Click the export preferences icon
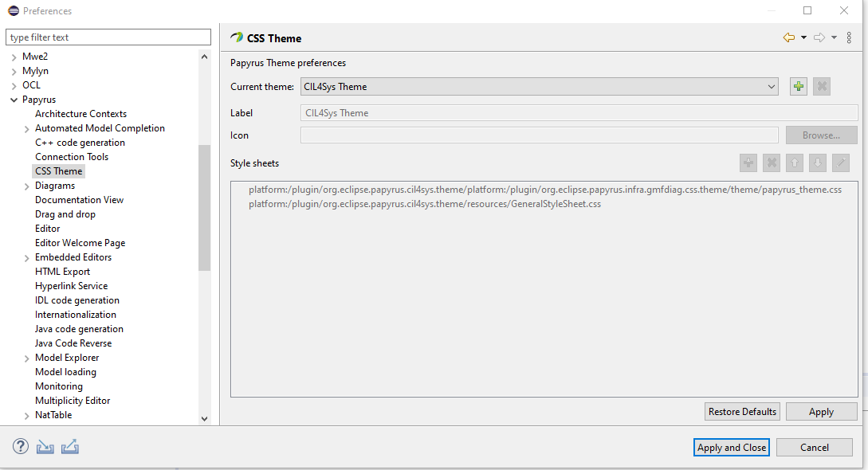The height and width of the screenshot is (470, 868). pos(70,447)
